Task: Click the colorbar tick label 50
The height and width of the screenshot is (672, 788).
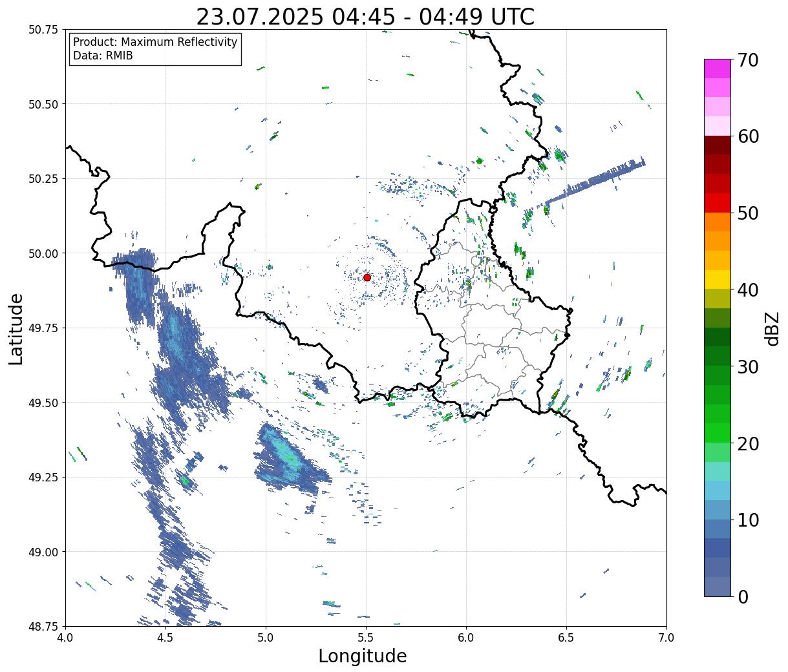Action: [748, 213]
